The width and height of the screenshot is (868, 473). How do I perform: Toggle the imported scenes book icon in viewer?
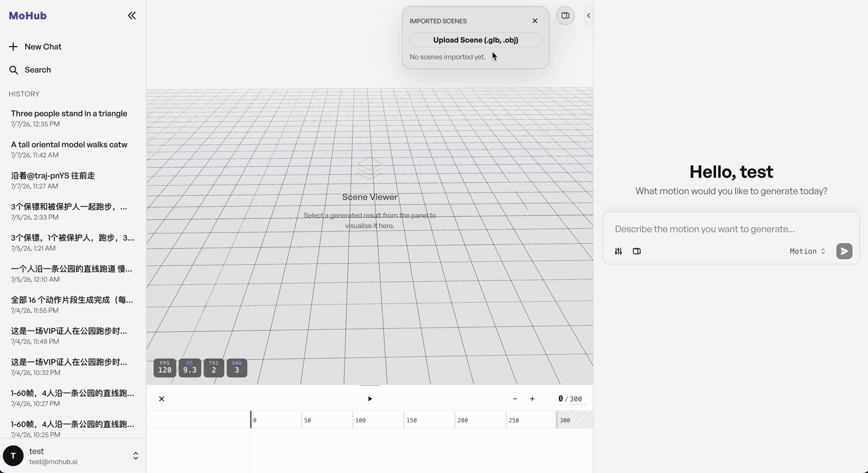(x=565, y=16)
